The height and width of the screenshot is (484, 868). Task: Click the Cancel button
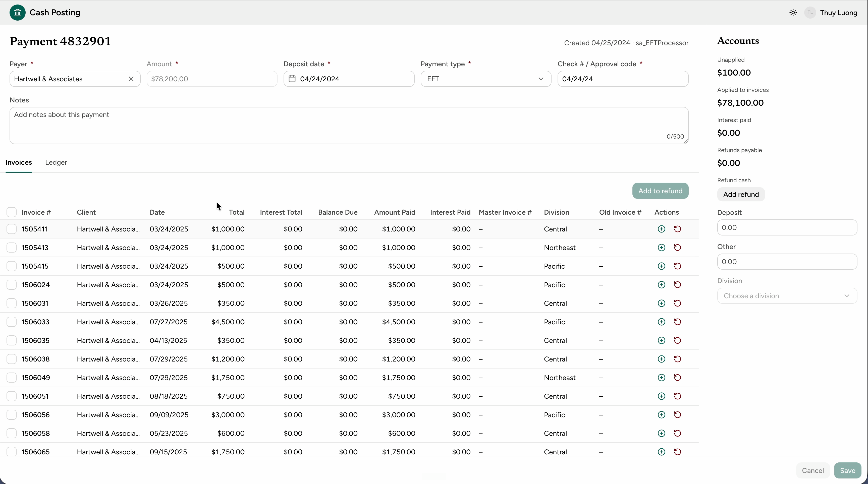click(x=813, y=470)
